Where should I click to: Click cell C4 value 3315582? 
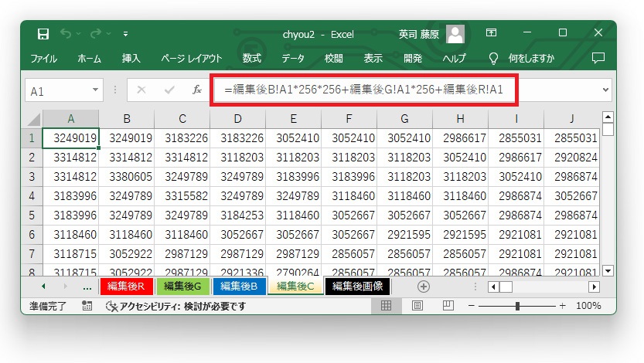182,196
